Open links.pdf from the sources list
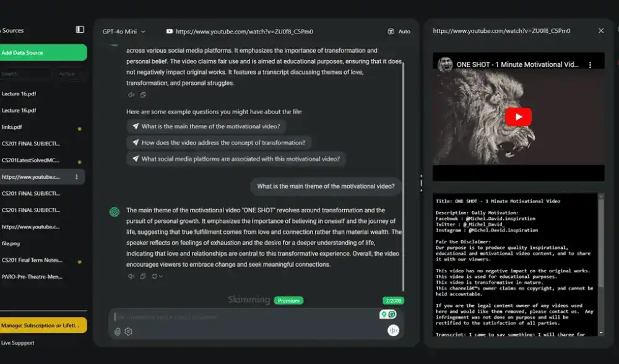Screen dimensions: 619x364 click(12, 127)
